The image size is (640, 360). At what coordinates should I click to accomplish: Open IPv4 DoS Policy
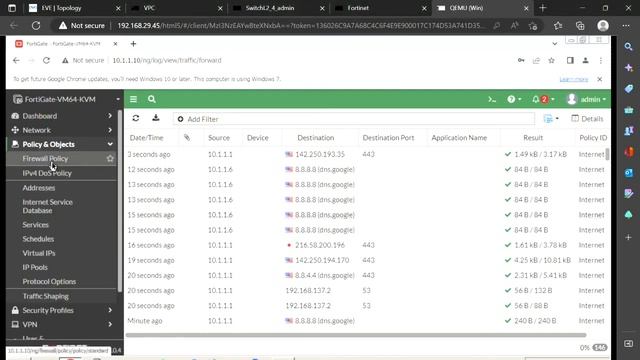pos(47,173)
